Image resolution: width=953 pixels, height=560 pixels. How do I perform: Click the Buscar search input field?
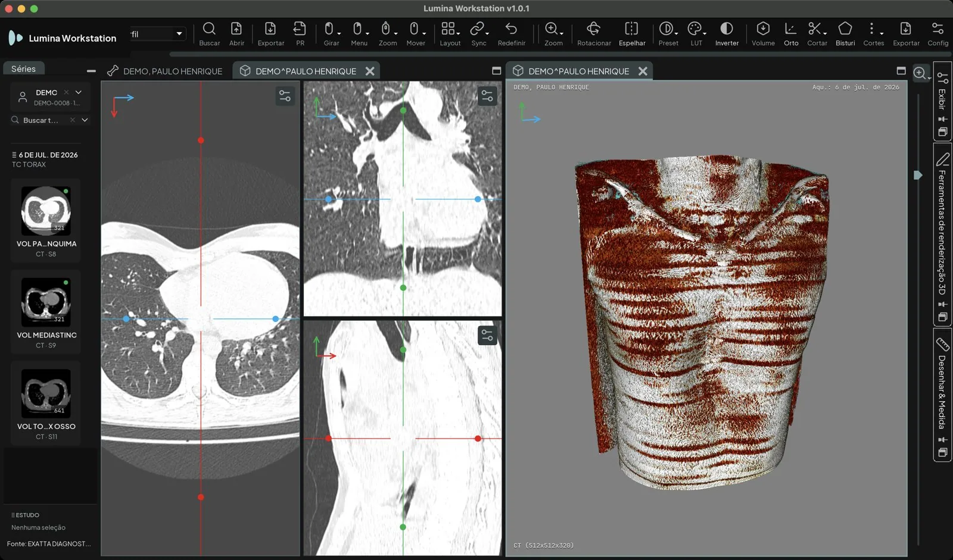tap(42, 120)
